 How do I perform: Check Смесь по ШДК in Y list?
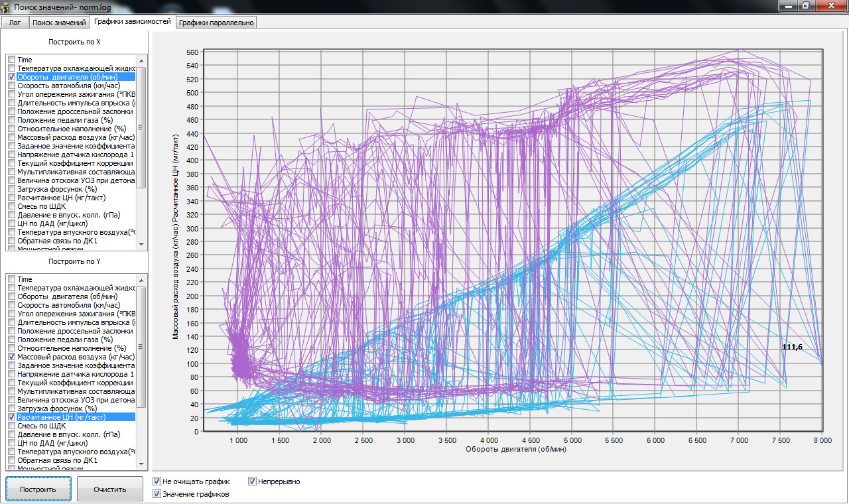point(11,426)
